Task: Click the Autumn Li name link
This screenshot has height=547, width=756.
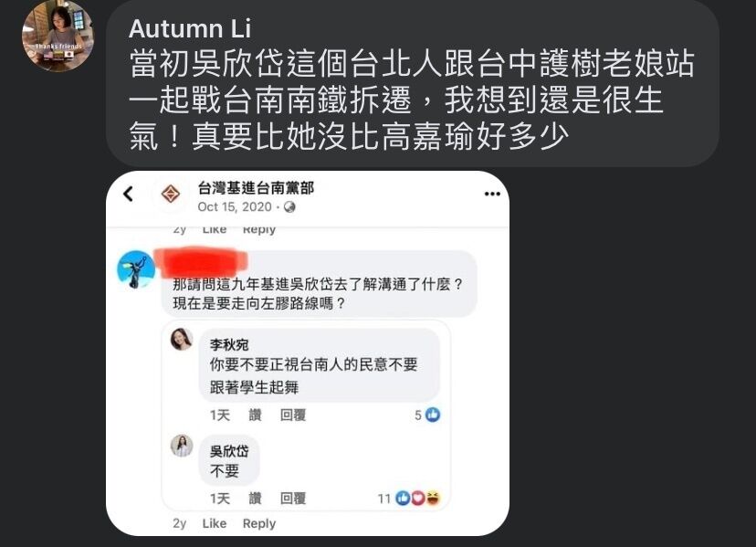Action: pyautogui.click(x=190, y=28)
